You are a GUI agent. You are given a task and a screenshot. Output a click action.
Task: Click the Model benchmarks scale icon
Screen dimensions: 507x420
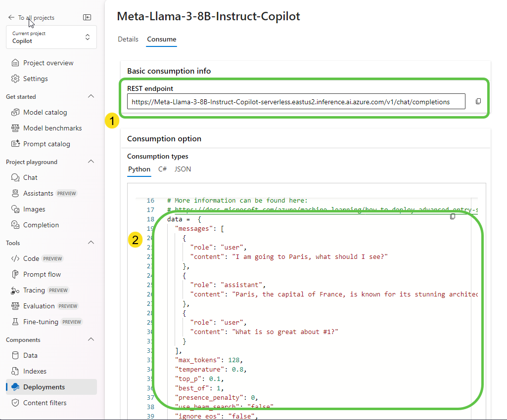coord(15,128)
